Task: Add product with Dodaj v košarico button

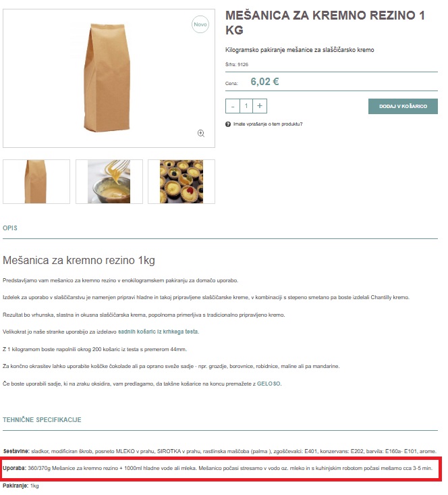Action: pyautogui.click(x=403, y=107)
